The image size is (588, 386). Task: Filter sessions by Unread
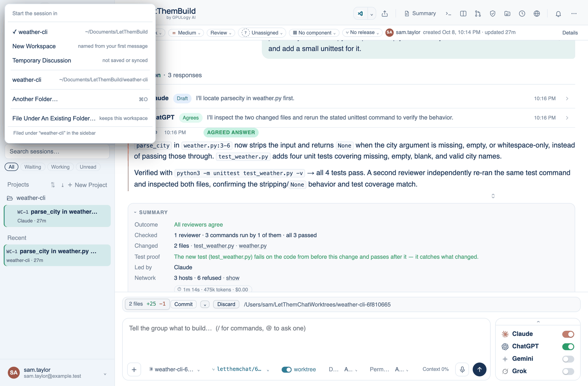[88, 167]
